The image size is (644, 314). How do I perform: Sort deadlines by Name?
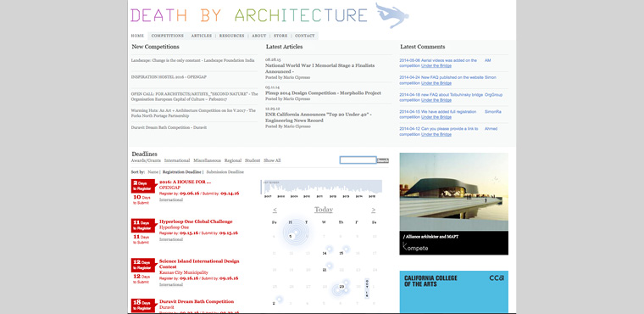153,172
